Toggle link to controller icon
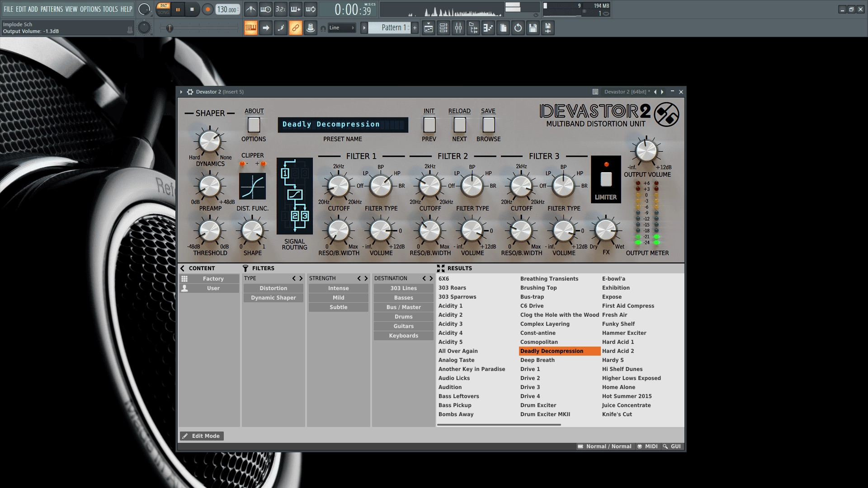The image size is (868, 488). coord(296,28)
